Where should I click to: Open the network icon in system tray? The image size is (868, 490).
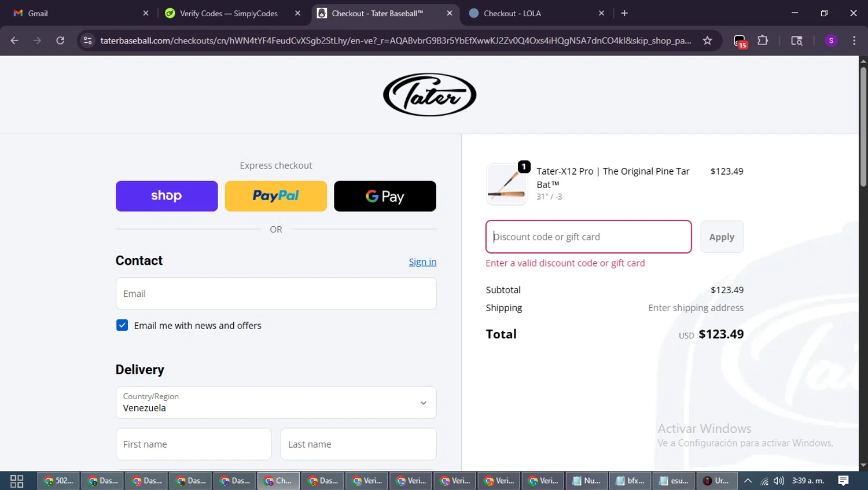coord(764,481)
